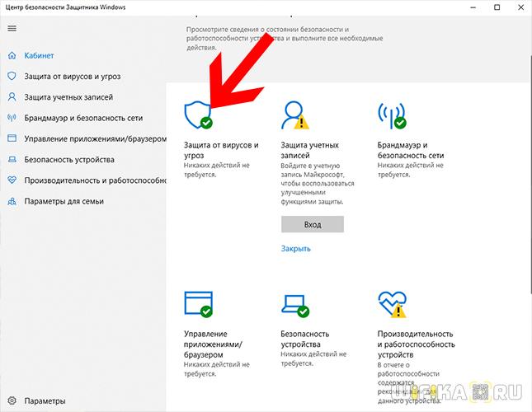Click 'Никаких действий не требуется' under the firewall tile
Image resolution: width=532 pixels, height=412 pixels.
coord(411,170)
